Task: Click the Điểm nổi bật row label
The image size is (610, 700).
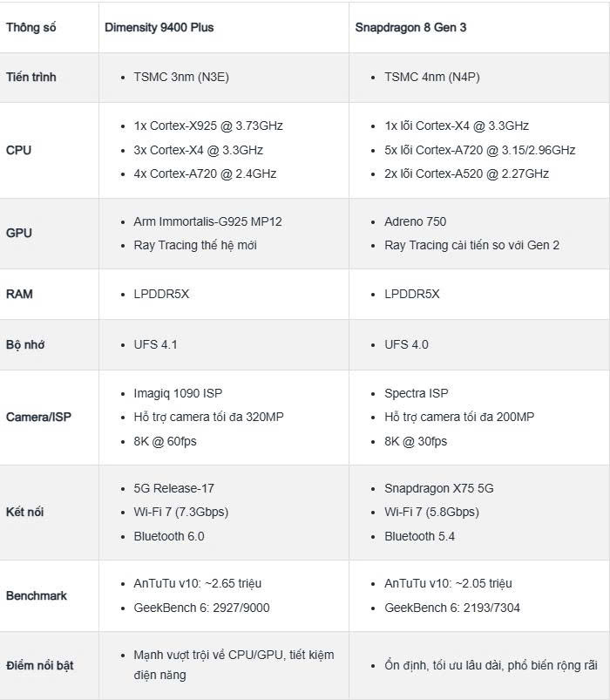Action: tap(40, 665)
